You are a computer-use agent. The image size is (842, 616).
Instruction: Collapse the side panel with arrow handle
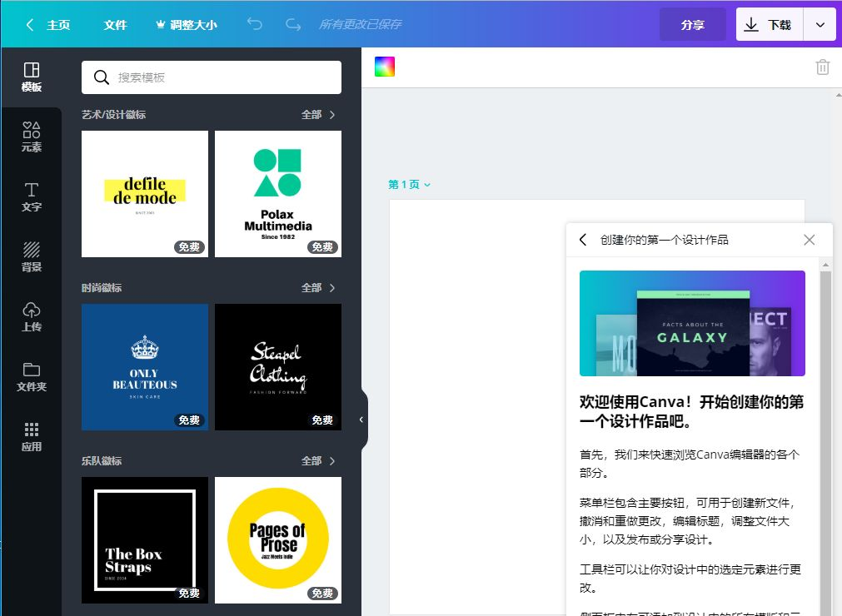362,420
